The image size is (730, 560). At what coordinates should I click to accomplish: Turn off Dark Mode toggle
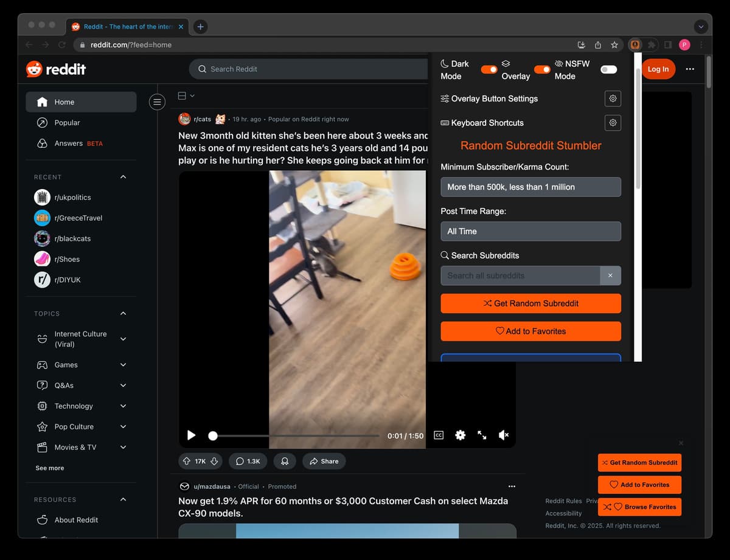tap(489, 70)
